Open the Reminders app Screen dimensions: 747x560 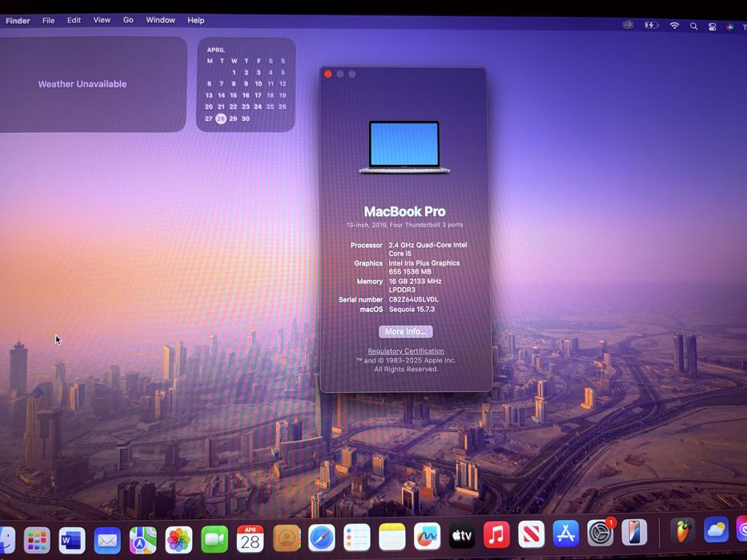tap(357, 537)
